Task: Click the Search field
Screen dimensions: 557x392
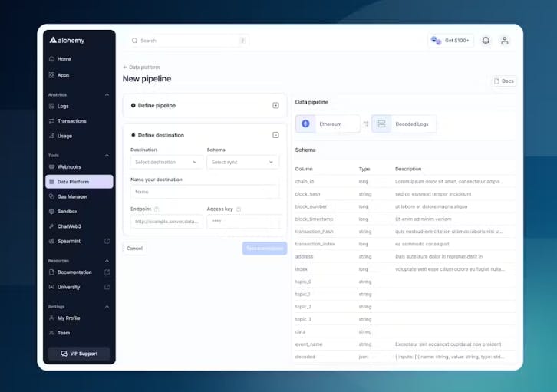Action: coord(188,41)
